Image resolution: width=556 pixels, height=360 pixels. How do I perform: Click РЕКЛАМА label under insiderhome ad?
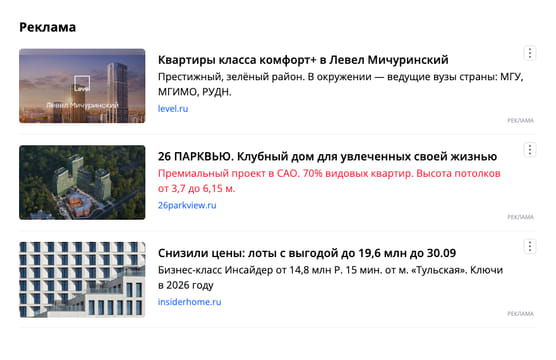[520, 314]
